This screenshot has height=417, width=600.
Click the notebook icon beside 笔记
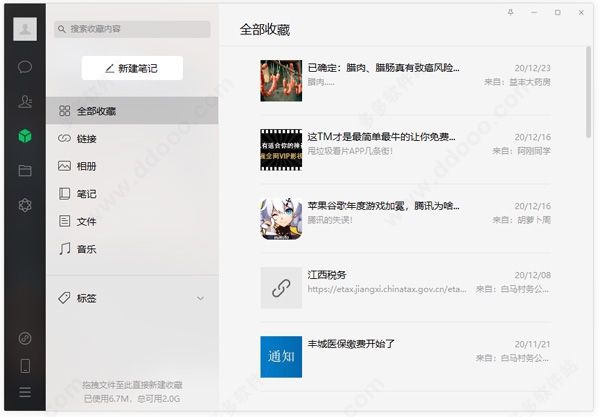pos(64,194)
